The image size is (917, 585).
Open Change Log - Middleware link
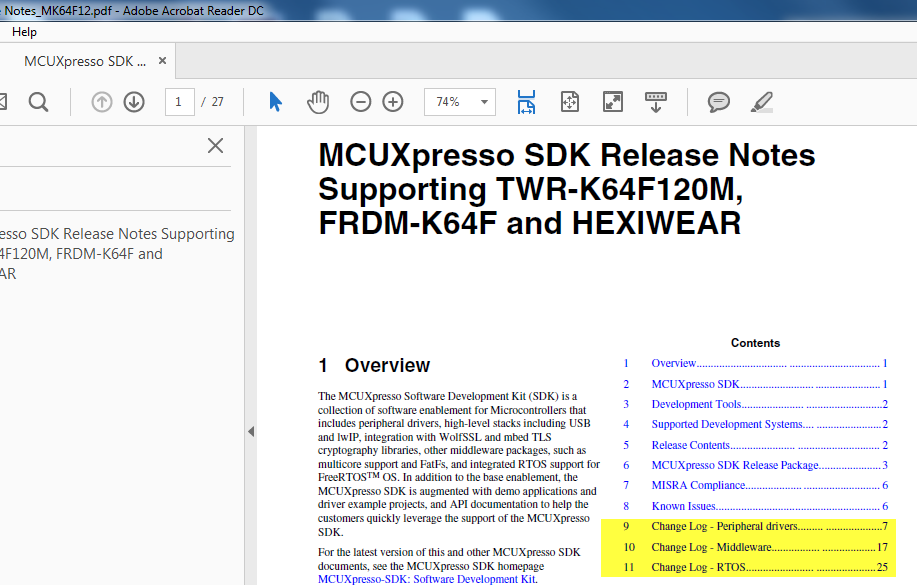click(756, 547)
